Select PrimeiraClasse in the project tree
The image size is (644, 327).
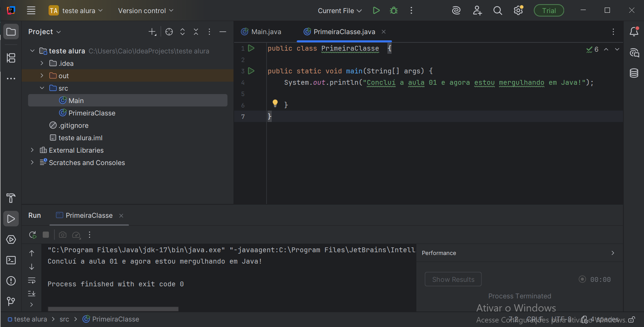coord(92,113)
